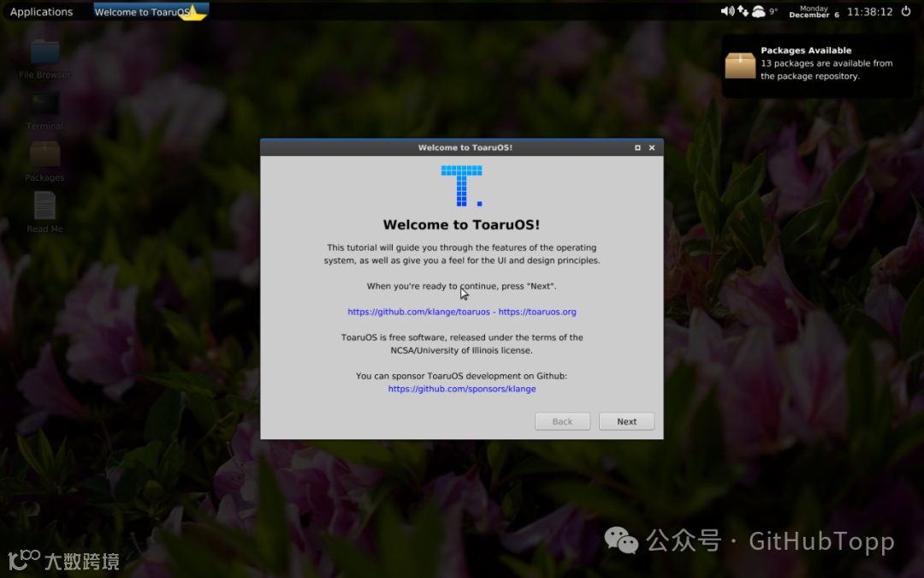The image size is (924, 578).
Task: Show the weather cloud icon details
Action: (x=758, y=11)
